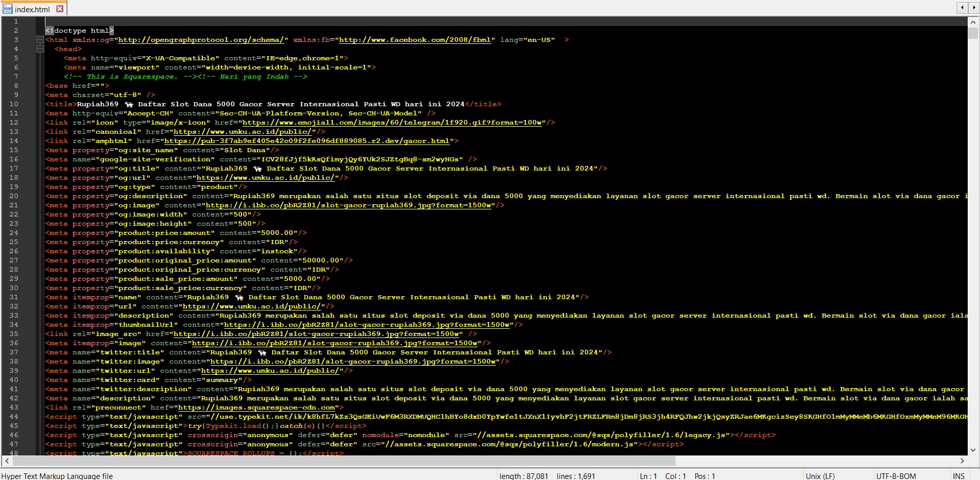The image size is (980, 480).
Task: Click the horizontal scrollbar thumb
Action: point(344,461)
